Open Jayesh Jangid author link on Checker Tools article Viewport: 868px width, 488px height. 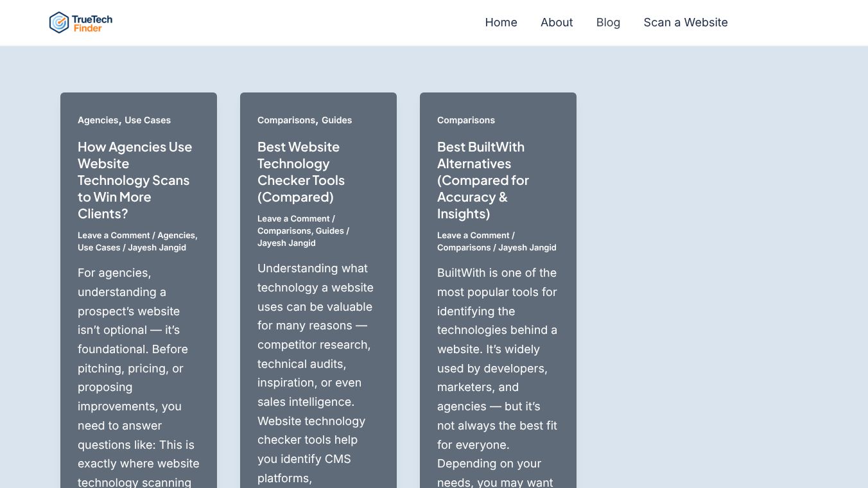[287, 243]
